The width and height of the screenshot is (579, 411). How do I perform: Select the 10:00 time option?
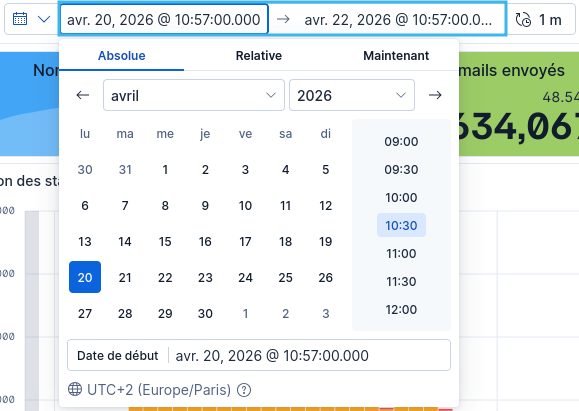point(401,198)
